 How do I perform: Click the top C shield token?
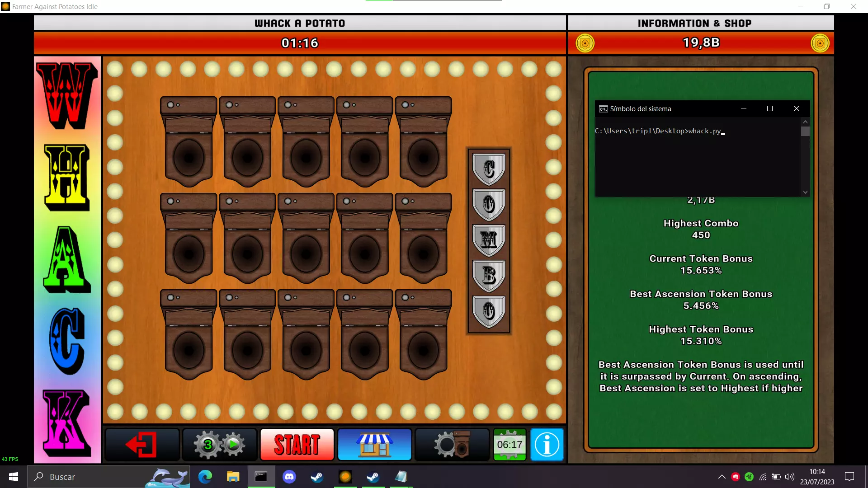tap(489, 169)
